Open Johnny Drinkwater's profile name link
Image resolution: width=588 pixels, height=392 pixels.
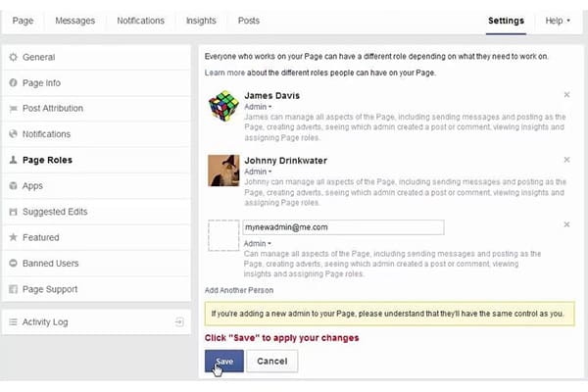286,161
